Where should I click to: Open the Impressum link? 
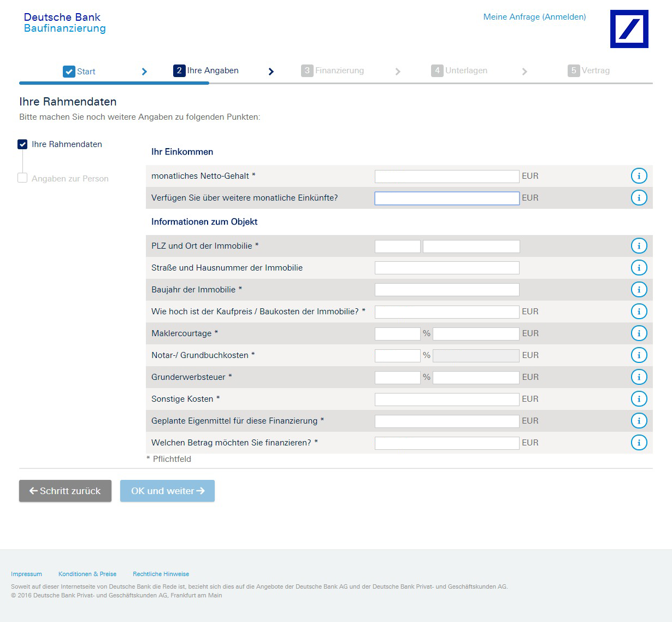26,574
